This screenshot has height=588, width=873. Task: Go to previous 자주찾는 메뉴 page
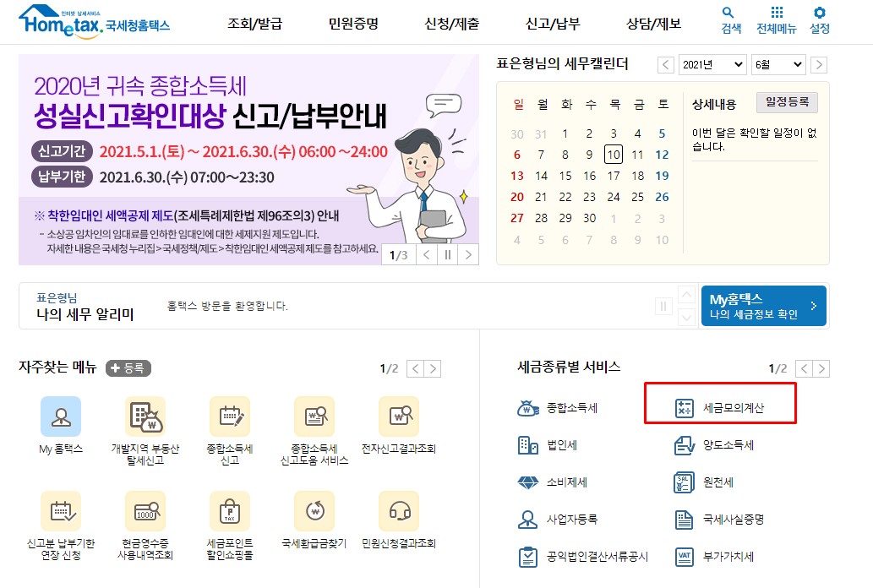[415, 368]
